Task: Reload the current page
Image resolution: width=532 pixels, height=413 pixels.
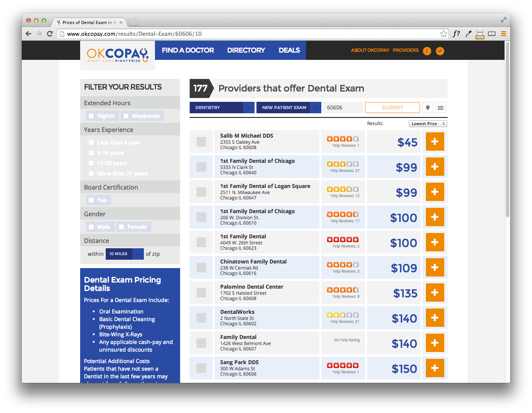Action: click(x=50, y=34)
